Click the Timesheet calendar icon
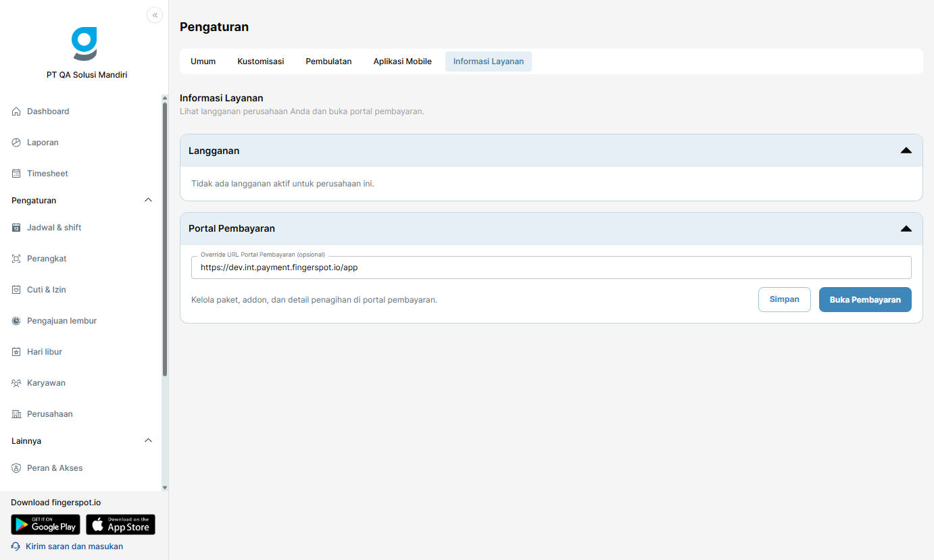The width and height of the screenshot is (934, 560). (16, 174)
